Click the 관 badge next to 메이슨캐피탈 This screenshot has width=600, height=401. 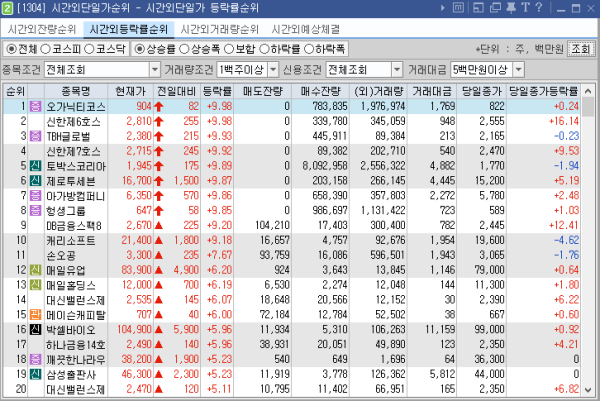click(x=36, y=315)
